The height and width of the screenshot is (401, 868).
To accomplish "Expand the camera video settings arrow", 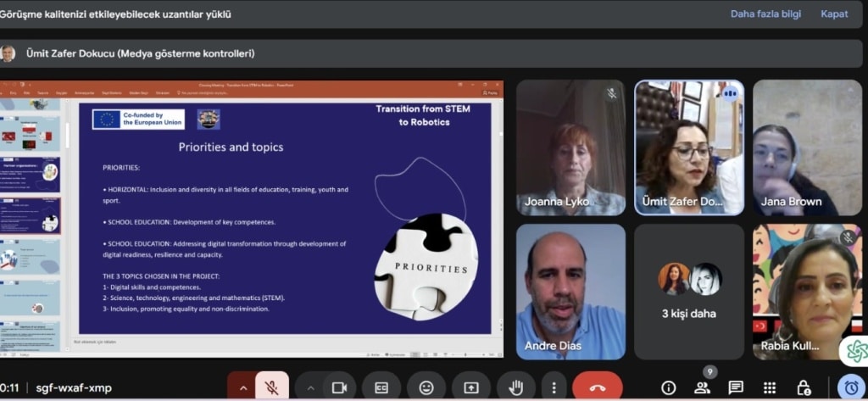I will point(310,387).
